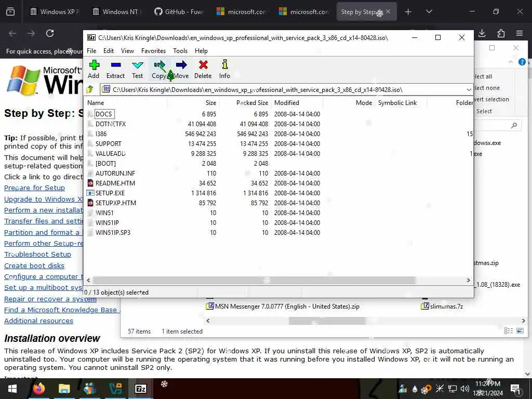Select the README.HTM file icon

point(90,183)
